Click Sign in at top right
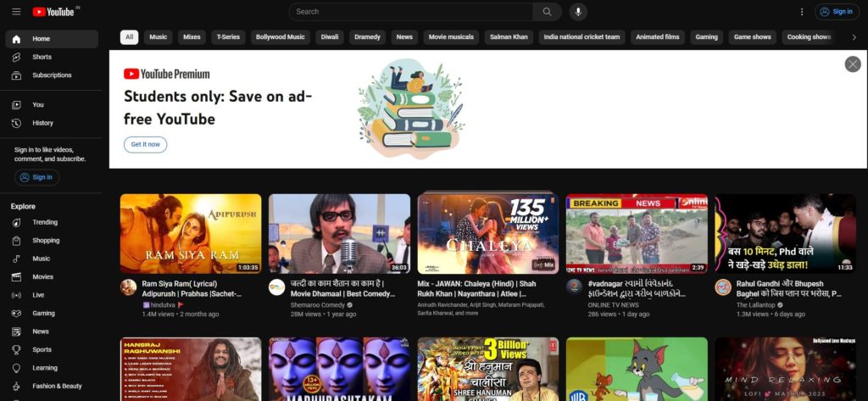The width and height of the screenshot is (868, 401). point(837,12)
